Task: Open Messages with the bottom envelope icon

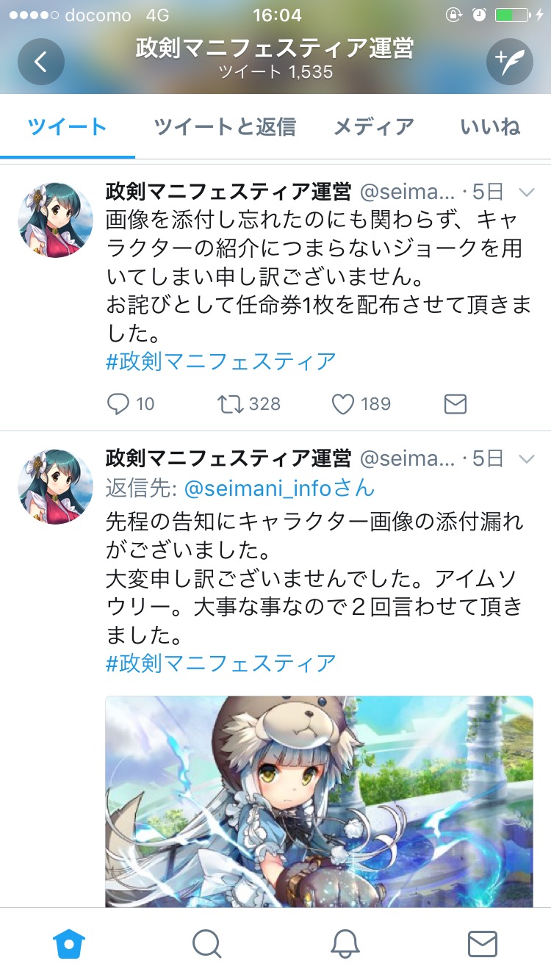Action: click(x=482, y=943)
